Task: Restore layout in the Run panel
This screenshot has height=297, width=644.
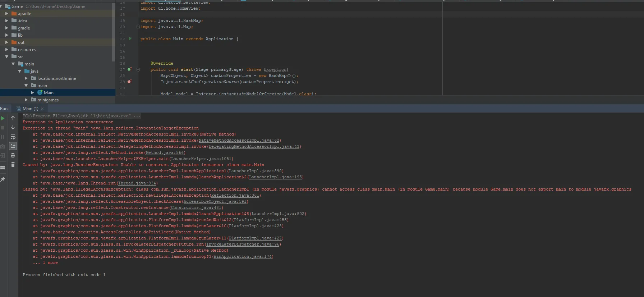Action: 3,167
